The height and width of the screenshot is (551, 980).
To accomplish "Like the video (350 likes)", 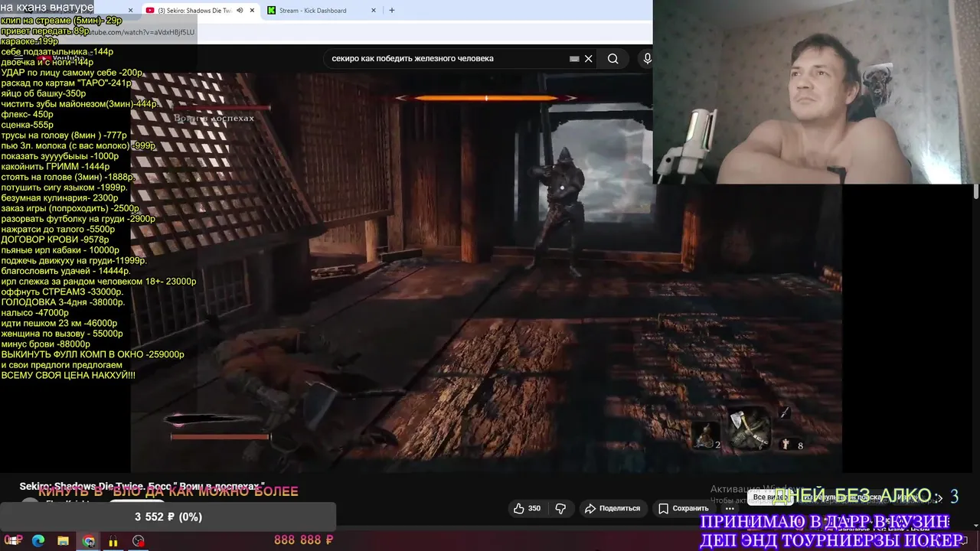I will (x=527, y=508).
